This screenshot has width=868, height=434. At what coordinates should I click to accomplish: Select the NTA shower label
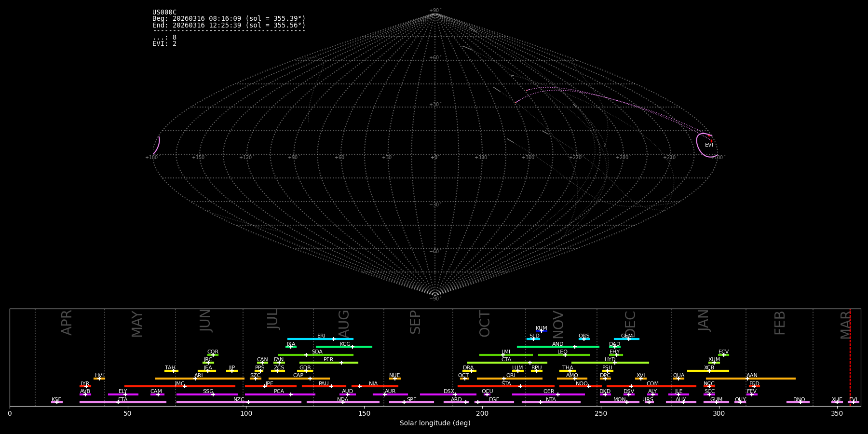point(551,400)
